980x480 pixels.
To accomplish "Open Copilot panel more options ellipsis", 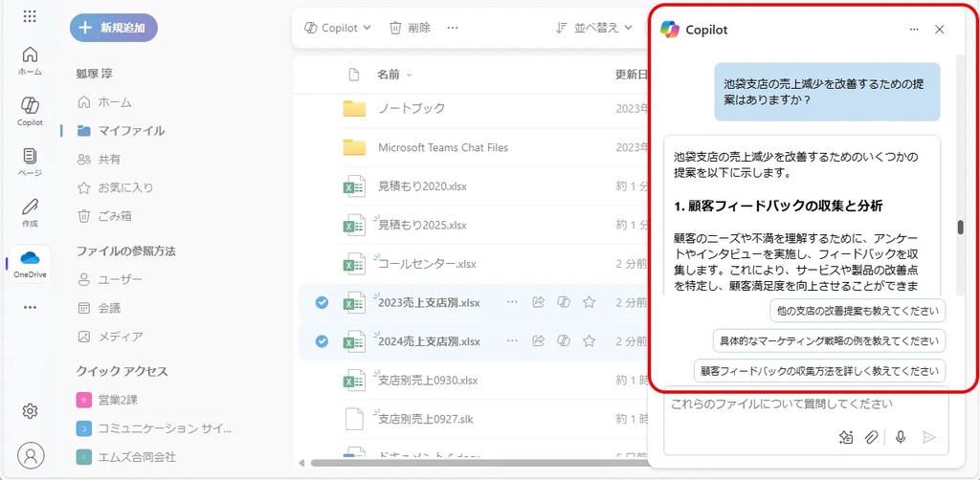I will click(914, 29).
